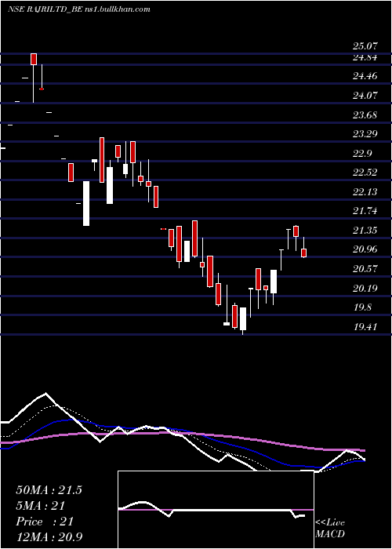Screen dimensions: 392x549
Task: Click the 50MA : 21.5 readout
Action: click(49, 490)
